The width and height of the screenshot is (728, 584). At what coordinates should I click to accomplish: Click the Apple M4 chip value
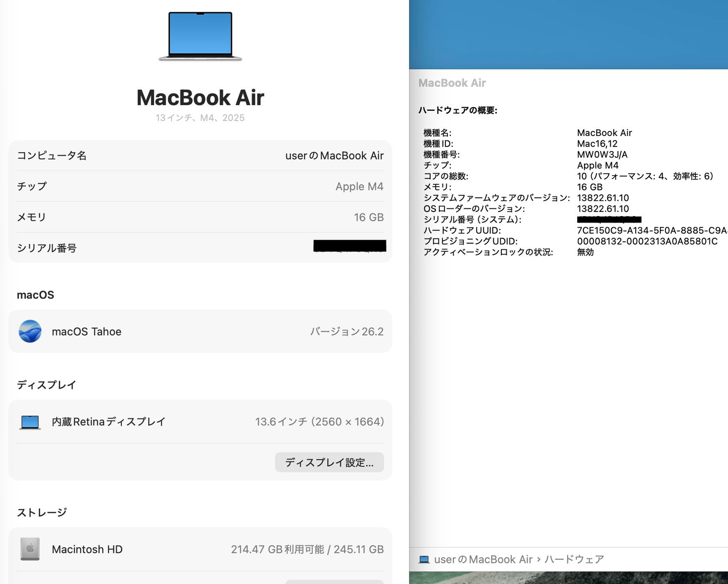360,186
